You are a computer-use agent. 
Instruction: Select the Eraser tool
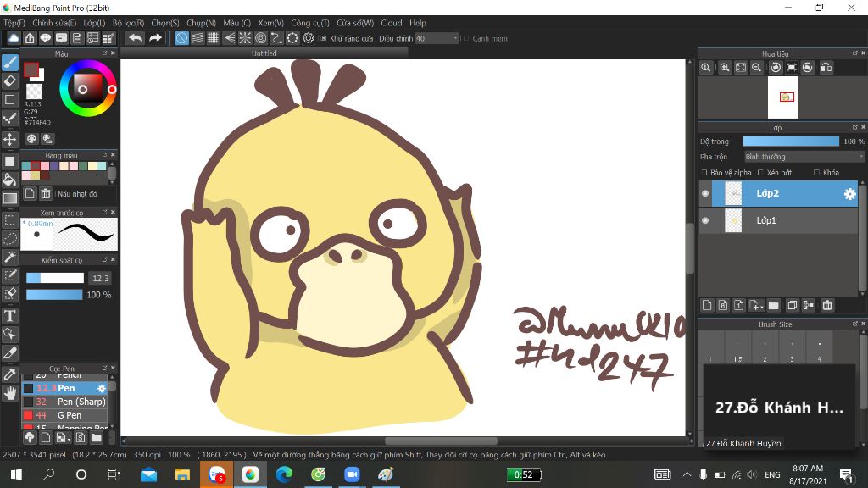[x=10, y=80]
